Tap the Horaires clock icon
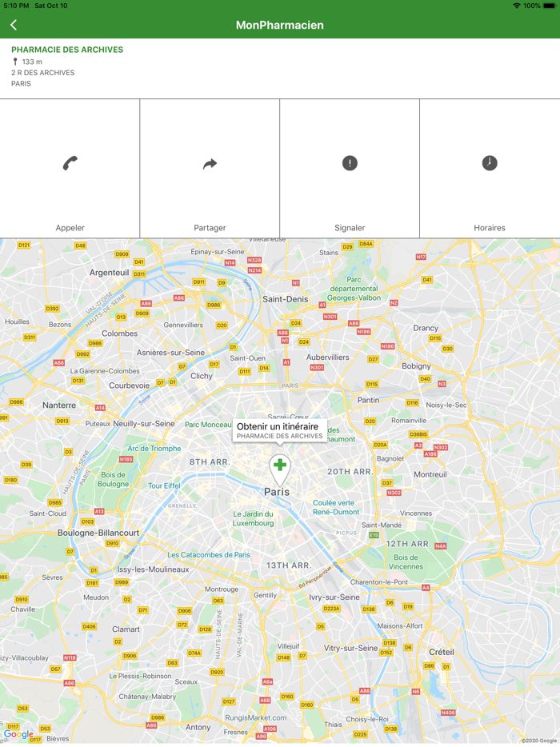560x747 pixels. [x=490, y=163]
